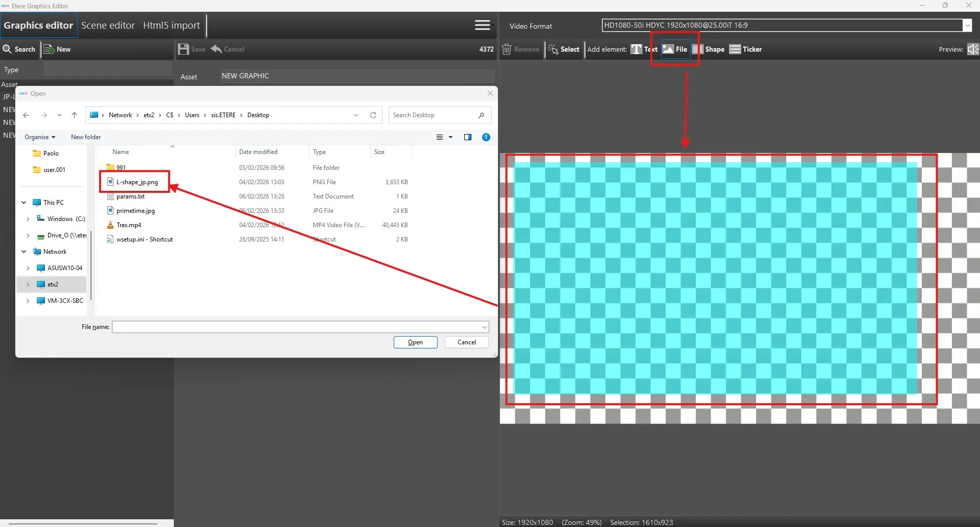980x527 pixels.
Task: Switch to the Scene editor tab
Action: click(108, 25)
